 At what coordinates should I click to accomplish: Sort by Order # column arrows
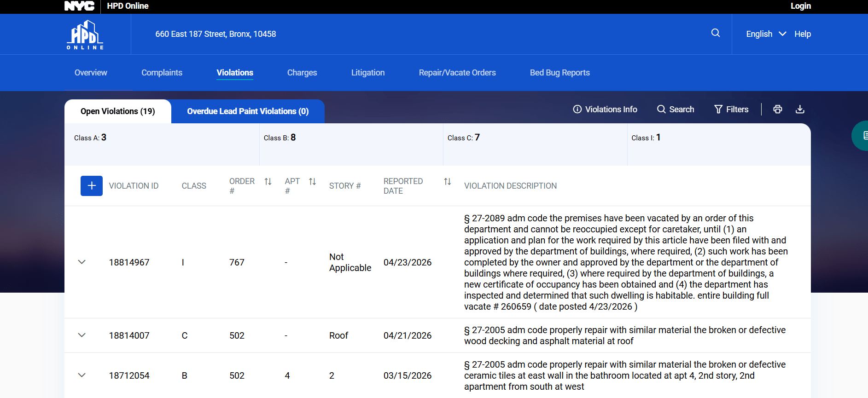268,182
